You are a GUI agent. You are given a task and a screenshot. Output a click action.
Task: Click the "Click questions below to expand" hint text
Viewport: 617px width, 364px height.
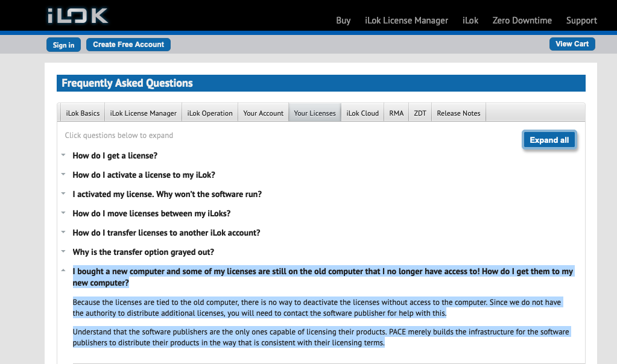(119, 135)
